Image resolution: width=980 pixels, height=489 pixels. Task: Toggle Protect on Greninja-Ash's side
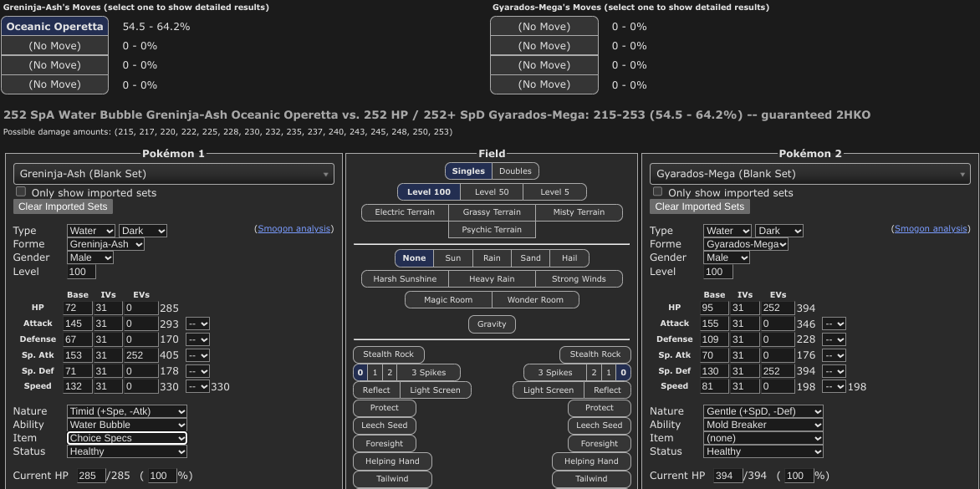pyautogui.click(x=385, y=408)
